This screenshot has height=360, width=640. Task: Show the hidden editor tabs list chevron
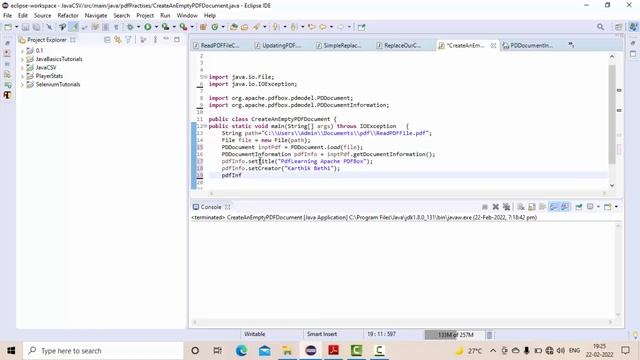pos(571,45)
